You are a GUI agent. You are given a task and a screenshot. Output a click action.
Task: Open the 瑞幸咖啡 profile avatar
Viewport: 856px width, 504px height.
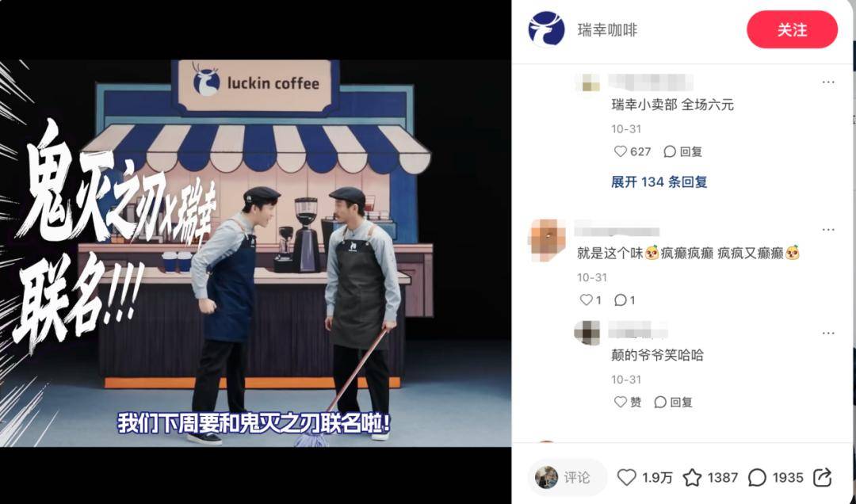(x=546, y=29)
